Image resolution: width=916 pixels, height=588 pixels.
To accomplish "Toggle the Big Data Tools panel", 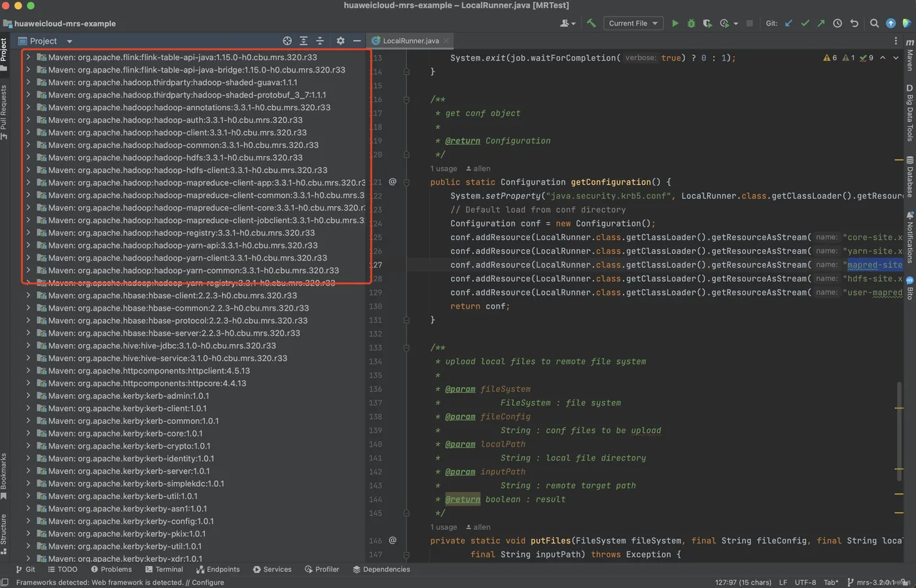I will tap(909, 112).
